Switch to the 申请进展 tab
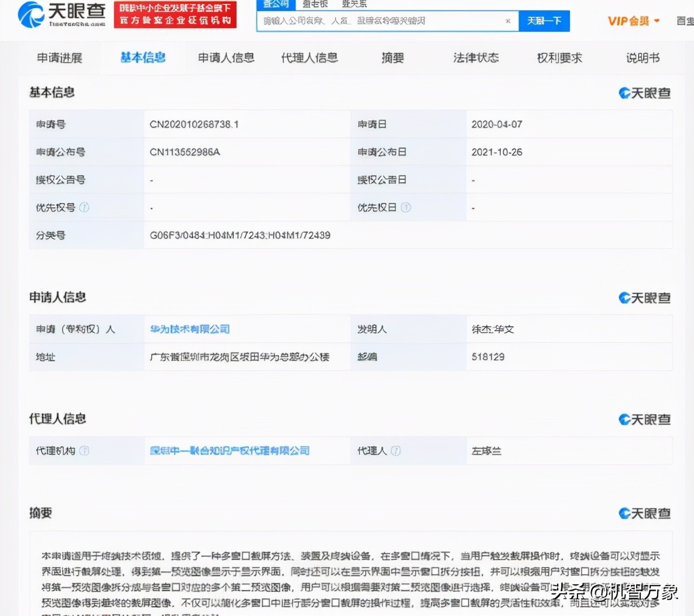The image size is (694, 616). tap(60, 58)
